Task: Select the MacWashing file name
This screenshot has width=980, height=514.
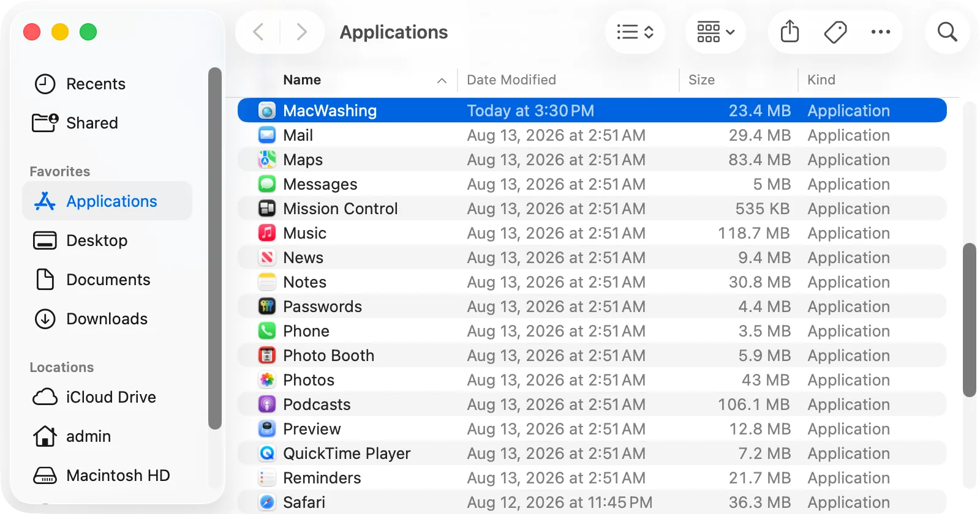Action: tap(330, 111)
